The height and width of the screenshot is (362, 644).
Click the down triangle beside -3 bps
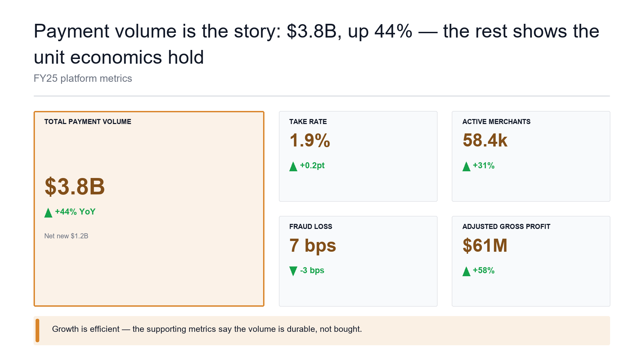click(293, 271)
